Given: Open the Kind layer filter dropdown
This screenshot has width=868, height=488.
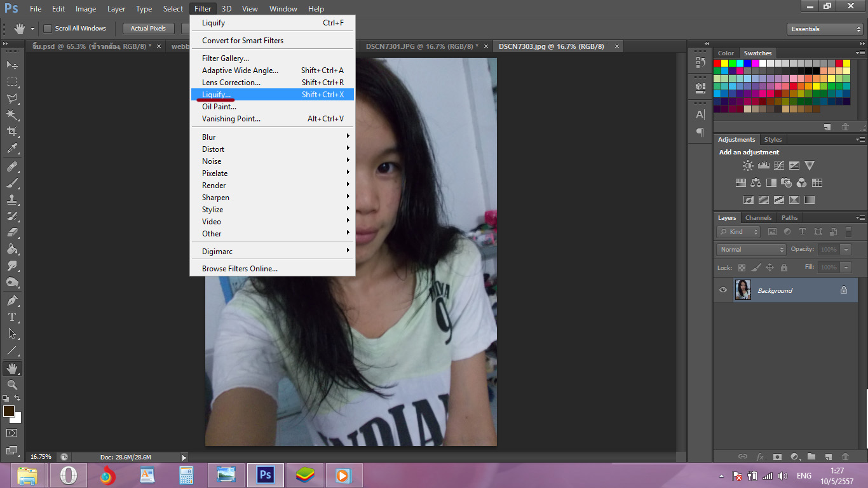Looking at the screenshot, I should coord(738,232).
